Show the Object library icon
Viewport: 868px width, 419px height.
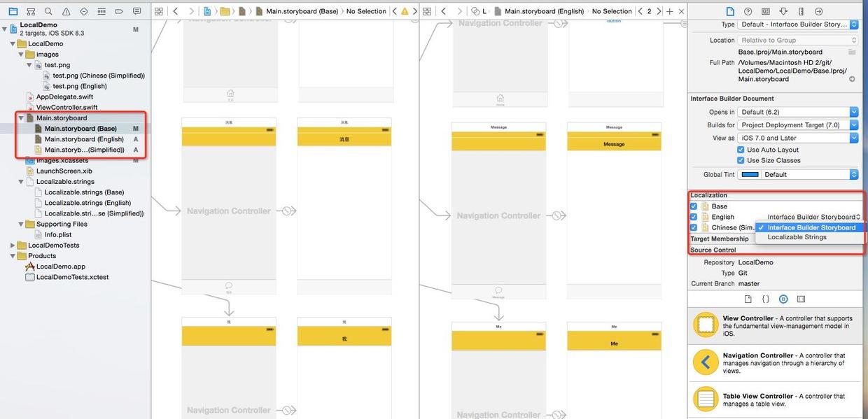pos(783,299)
